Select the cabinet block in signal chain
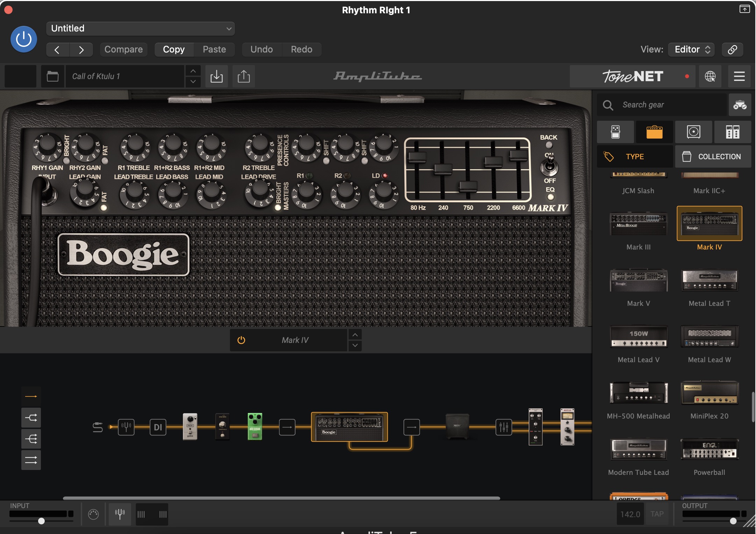 point(457,426)
